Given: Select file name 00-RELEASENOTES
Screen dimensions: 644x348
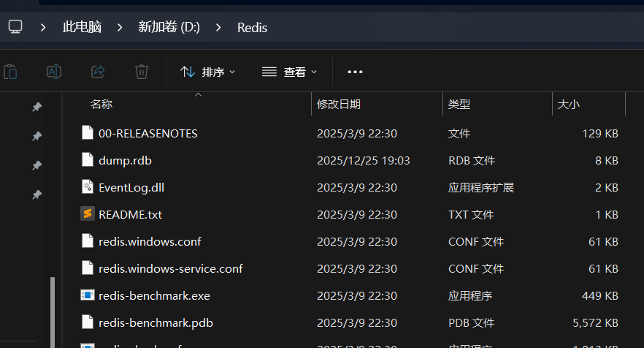Looking at the screenshot, I should tap(147, 134).
